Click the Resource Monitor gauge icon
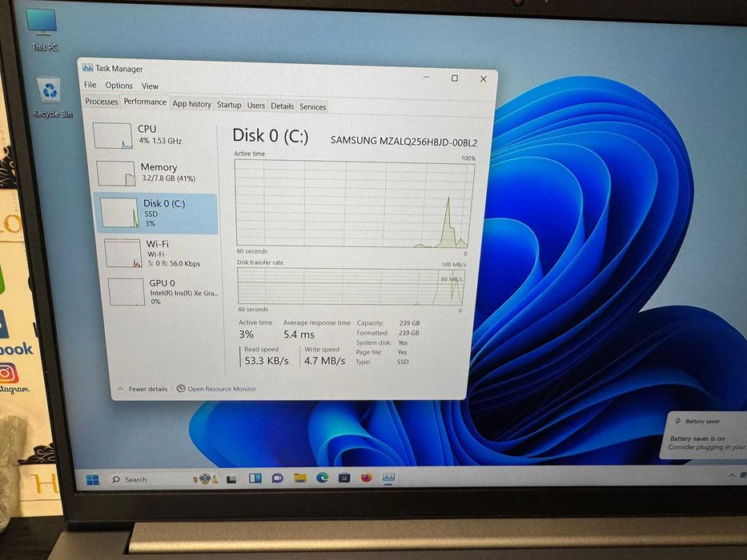 point(181,388)
